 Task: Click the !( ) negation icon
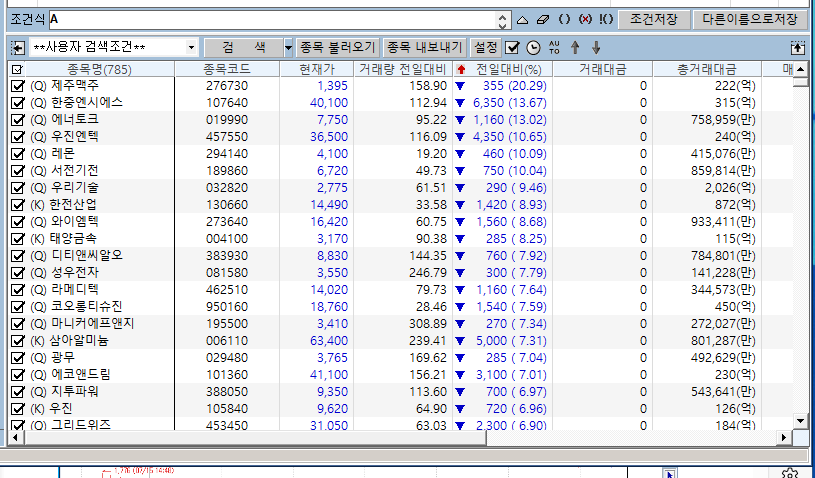coord(605,19)
